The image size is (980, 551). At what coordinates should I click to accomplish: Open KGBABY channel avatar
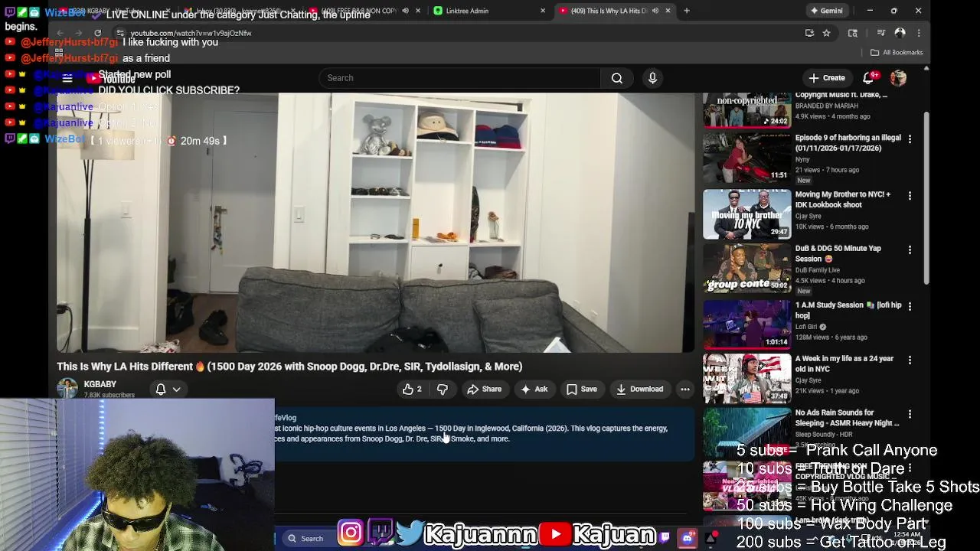click(x=67, y=388)
